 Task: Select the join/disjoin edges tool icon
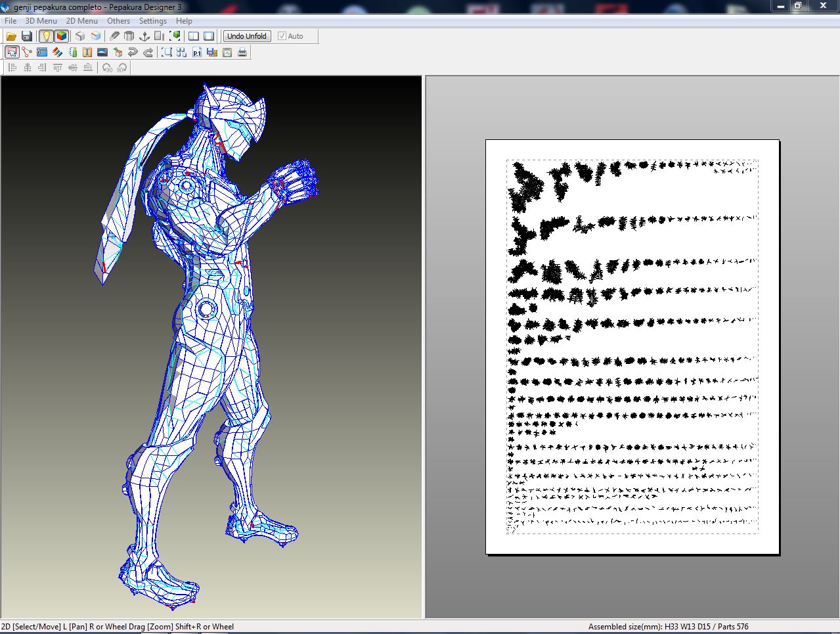click(x=27, y=52)
